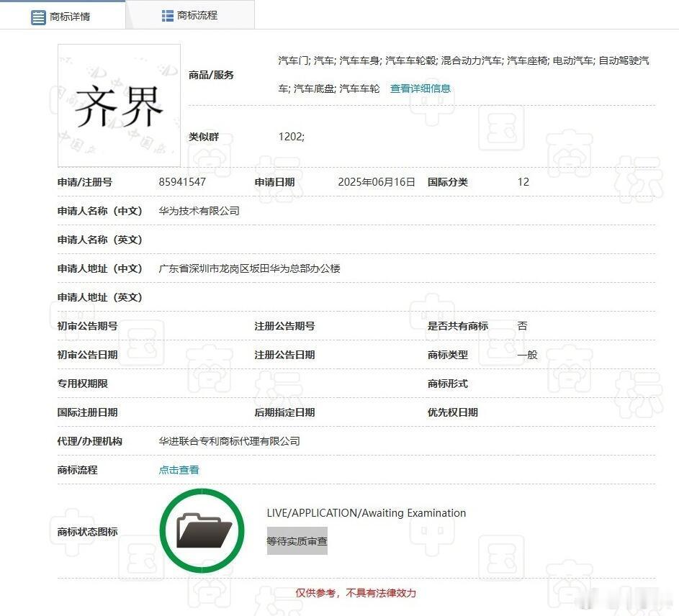Click the 申请人名称（英文） label
Screen dimensions: 679x616
[100, 240]
